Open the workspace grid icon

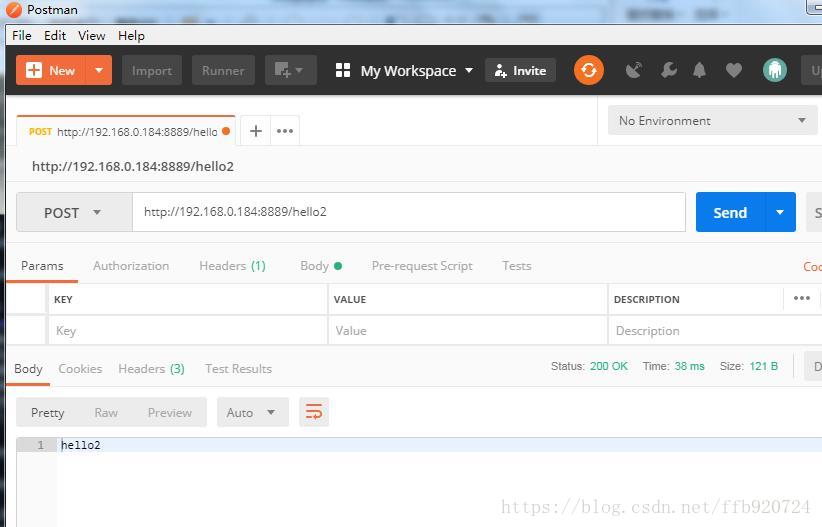coord(343,70)
